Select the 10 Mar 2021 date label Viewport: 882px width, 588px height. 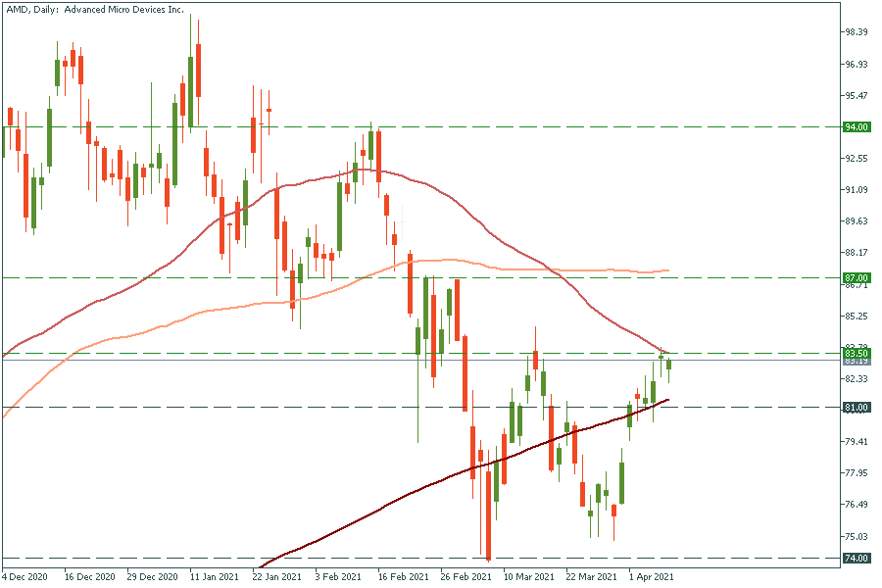click(530, 577)
